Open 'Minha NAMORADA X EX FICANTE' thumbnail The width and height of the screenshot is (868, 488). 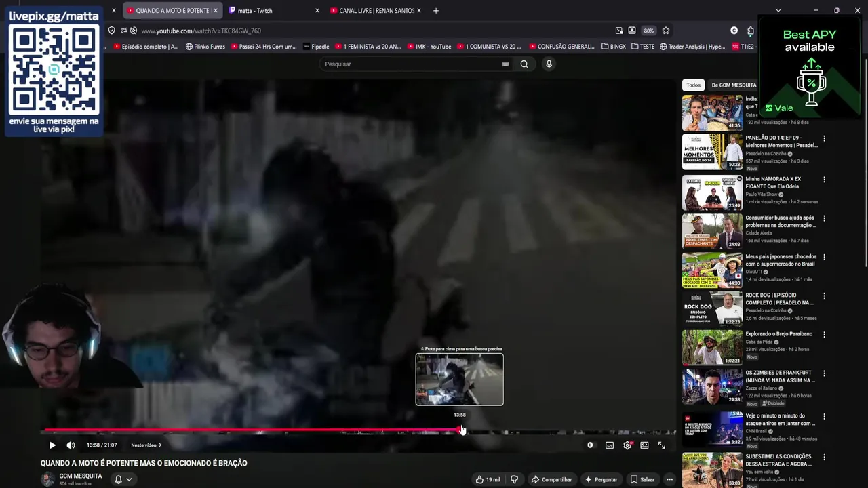[x=712, y=192]
